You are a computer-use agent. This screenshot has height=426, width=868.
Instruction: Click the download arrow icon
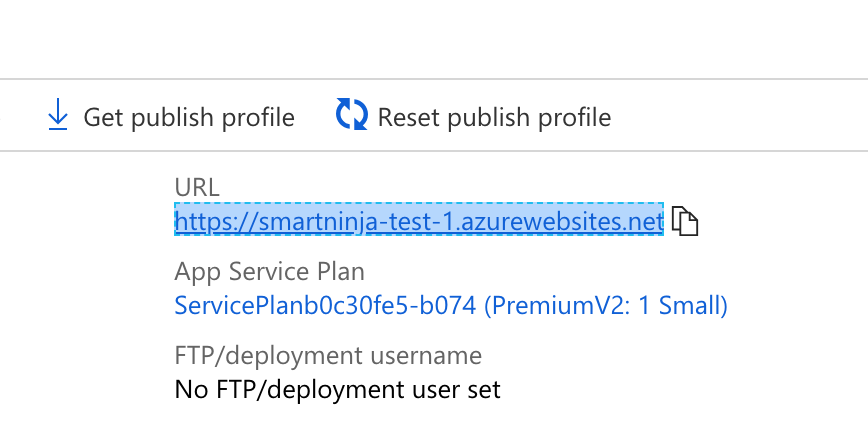[58, 116]
